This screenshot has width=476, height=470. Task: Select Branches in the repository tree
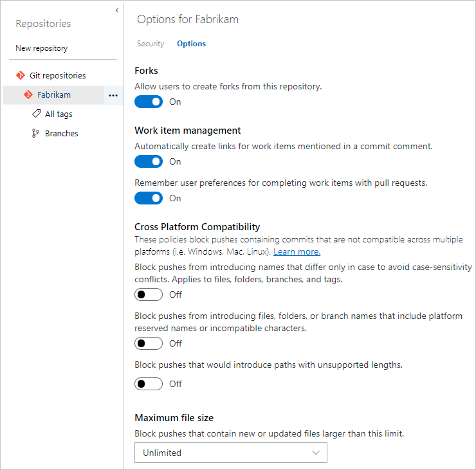[x=61, y=133]
